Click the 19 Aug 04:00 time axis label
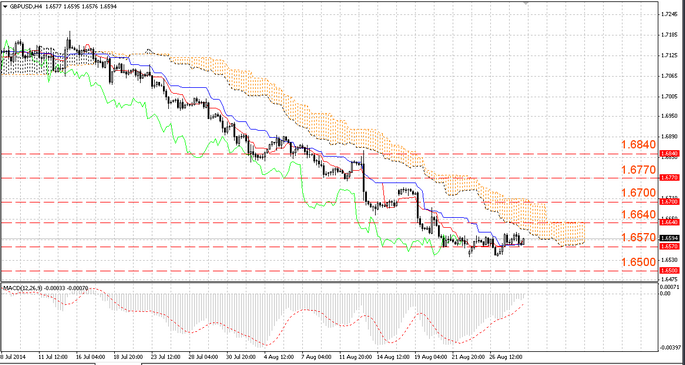Screen dimensions: 685x365 tap(426, 356)
